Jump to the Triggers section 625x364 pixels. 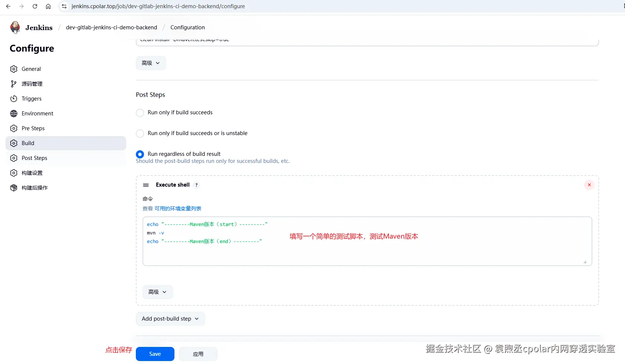(66, 99)
